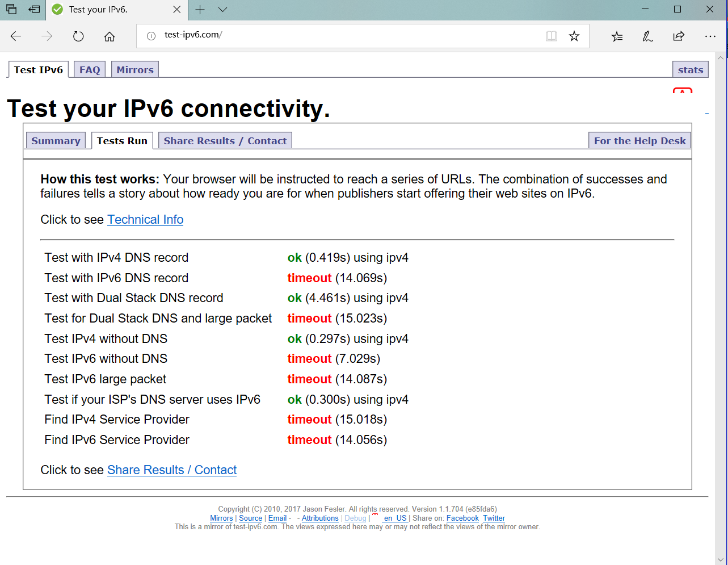Add this page to favorites with the star
This screenshot has width=728, height=565.
click(574, 36)
